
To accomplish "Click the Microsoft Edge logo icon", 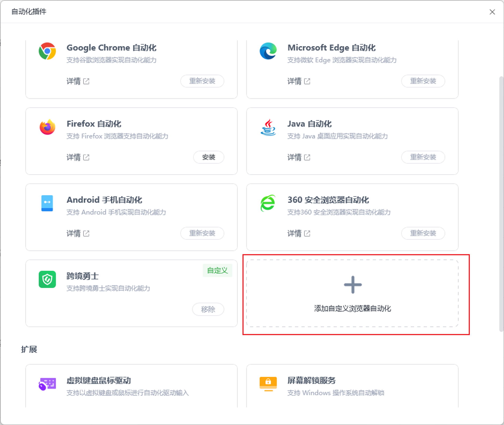I will (268, 51).
